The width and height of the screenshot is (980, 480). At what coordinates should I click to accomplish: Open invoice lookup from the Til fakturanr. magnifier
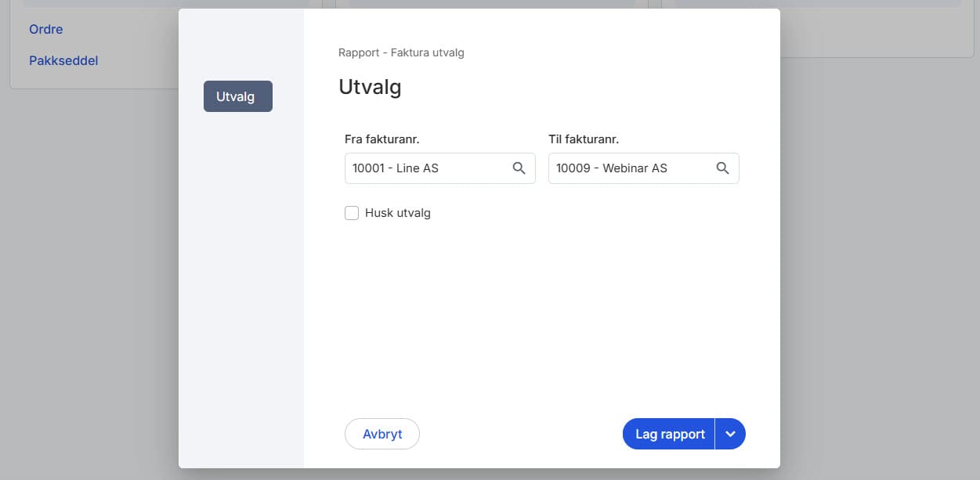click(722, 168)
